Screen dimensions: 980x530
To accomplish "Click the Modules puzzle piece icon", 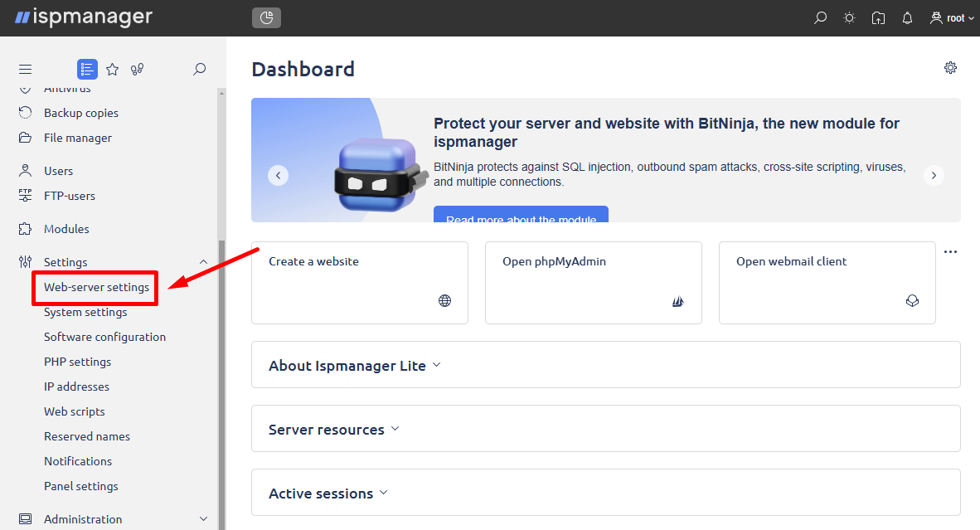I will [25, 229].
